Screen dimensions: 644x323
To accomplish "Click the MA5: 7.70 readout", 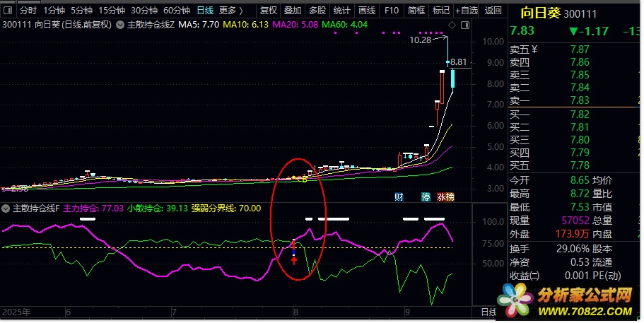I will (199, 25).
